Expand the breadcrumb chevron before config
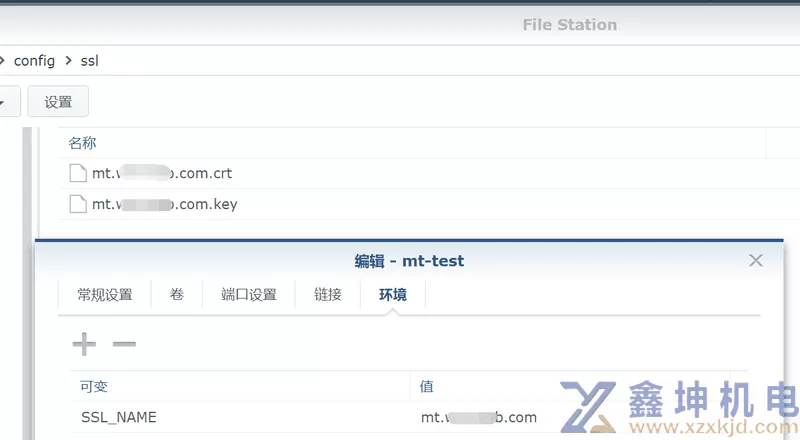The width and height of the screenshot is (800, 440). click(x=2, y=61)
